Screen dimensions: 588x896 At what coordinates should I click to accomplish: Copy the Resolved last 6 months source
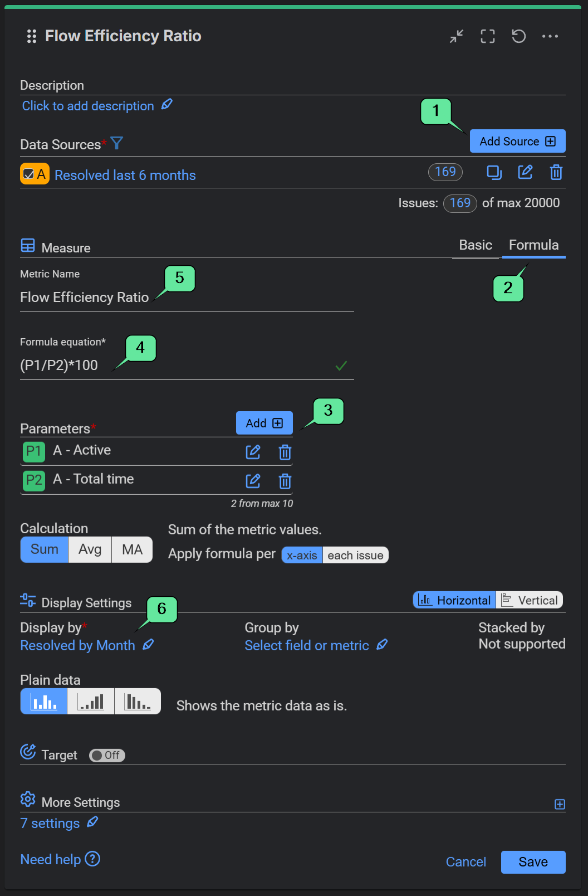click(494, 172)
